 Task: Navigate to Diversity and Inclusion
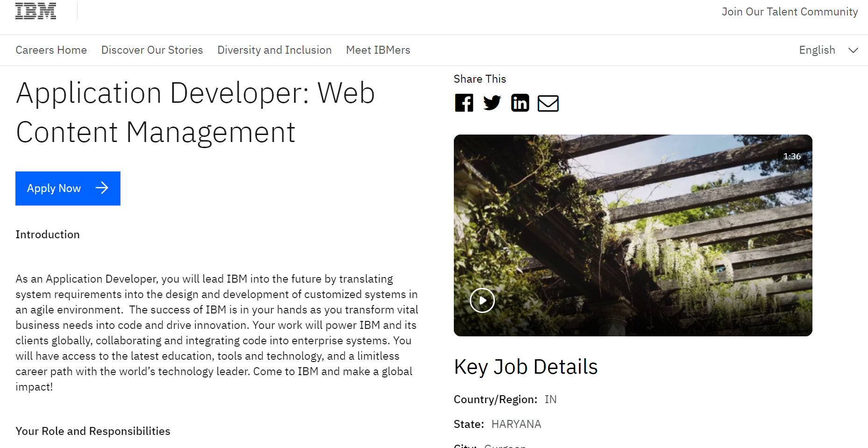274,50
